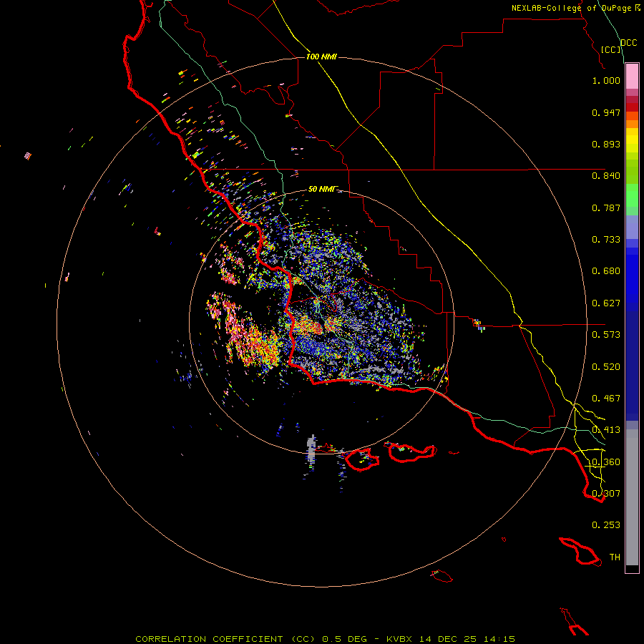Screen dimensions: 644x644
Task: Click the 1.000 scale value
Action: 606,80
